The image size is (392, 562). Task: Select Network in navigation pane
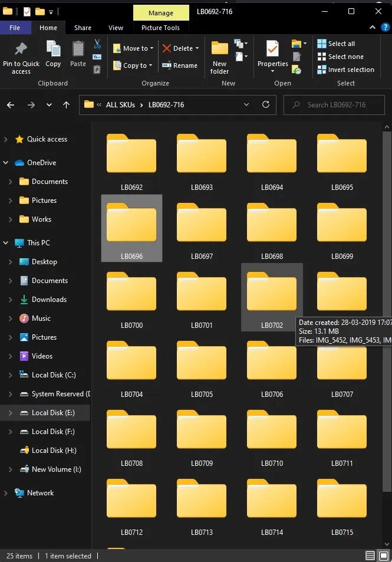pyautogui.click(x=40, y=493)
